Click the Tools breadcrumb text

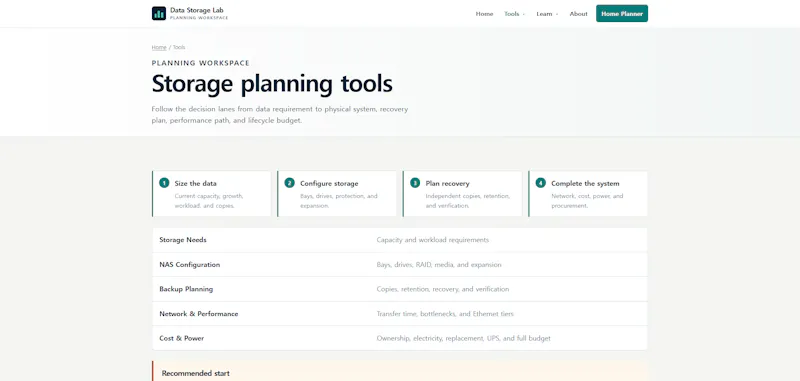point(179,47)
